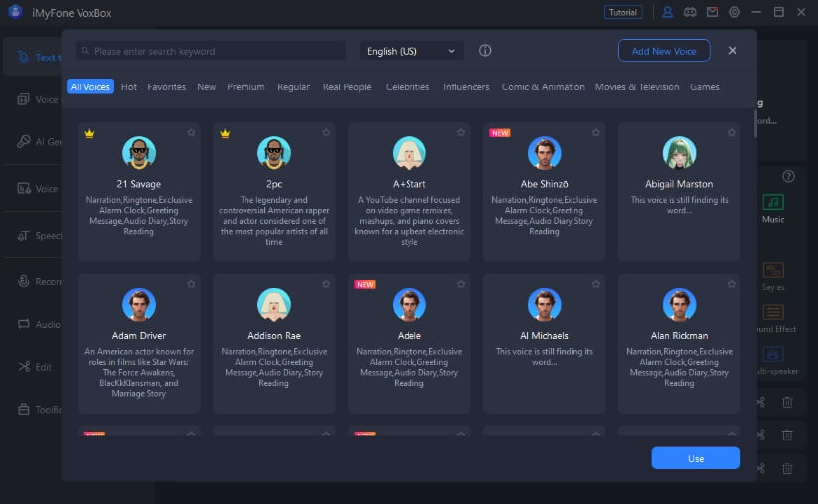Switch to the Movies & Television tab
The width and height of the screenshot is (818, 504).
[637, 87]
